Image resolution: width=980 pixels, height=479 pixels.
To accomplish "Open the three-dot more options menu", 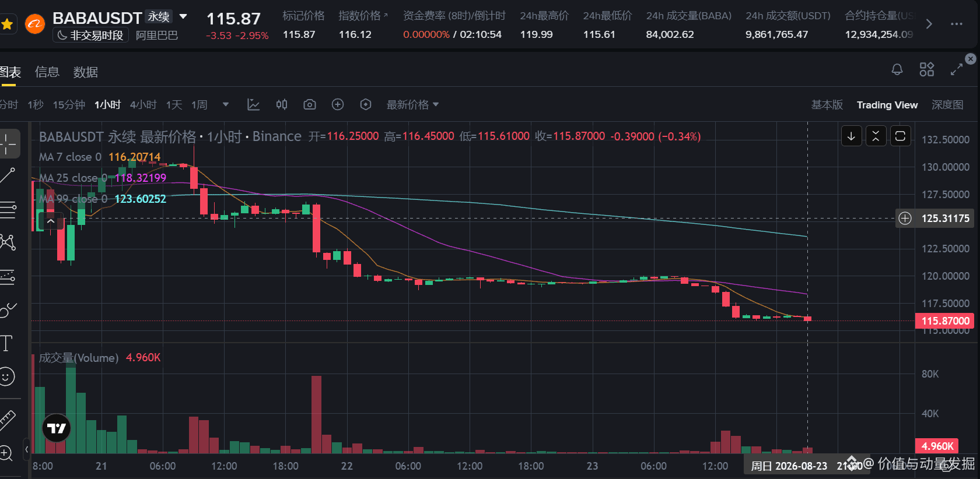I will click(x=957, y=24).
